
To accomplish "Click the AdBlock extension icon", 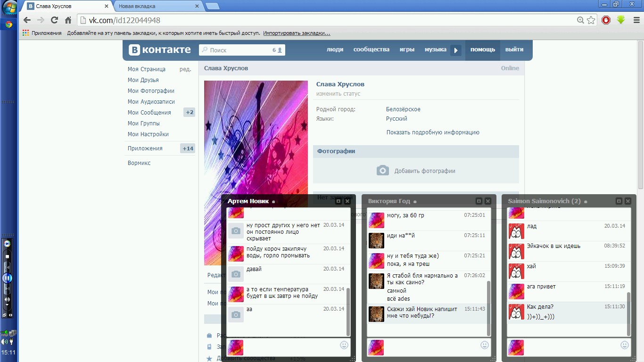I will [x=606, y=20].
